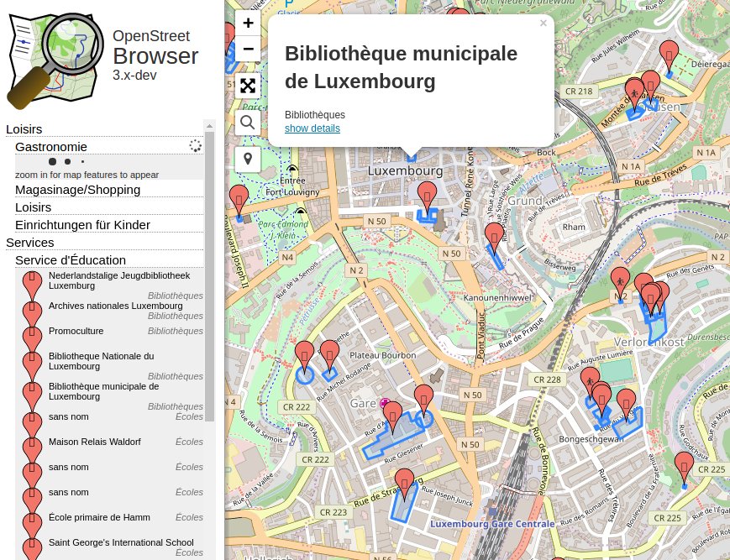Image resolution: width=730 pixels, height=560 pixels.
Task: Open the map search tool
Action: pos(248,123)
